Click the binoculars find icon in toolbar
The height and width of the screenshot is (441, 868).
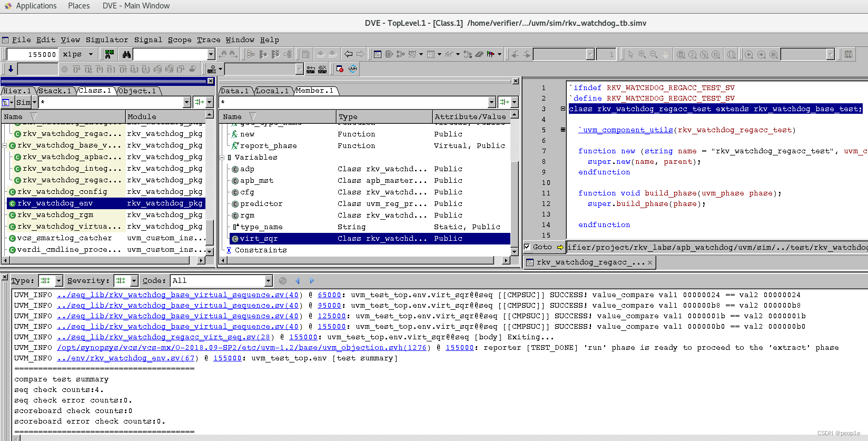[x=126, y=54]
